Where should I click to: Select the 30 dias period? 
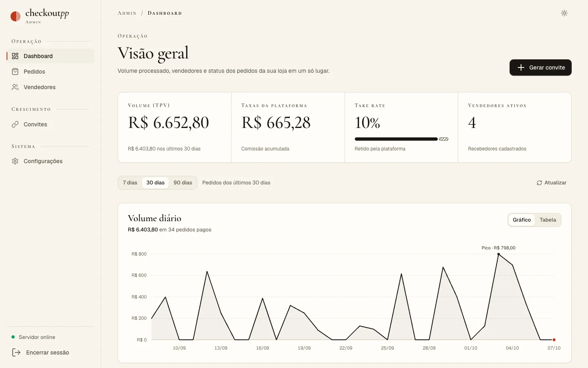click(156, 183)
